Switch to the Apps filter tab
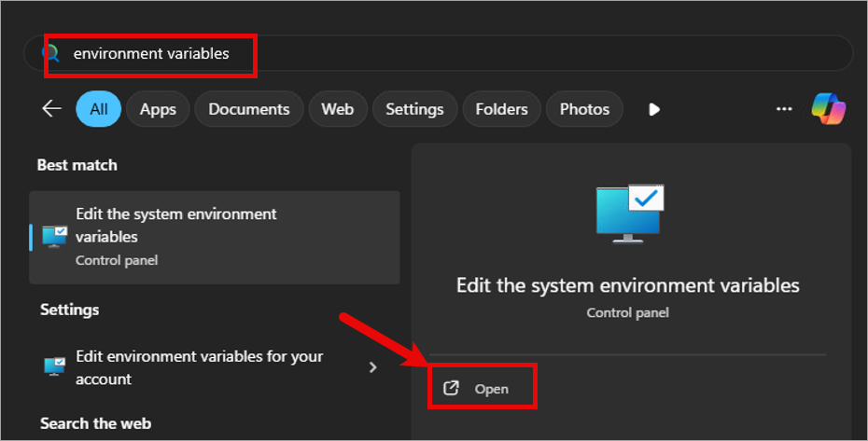Viewport: 868px width, 441px height. coord(158,109)
